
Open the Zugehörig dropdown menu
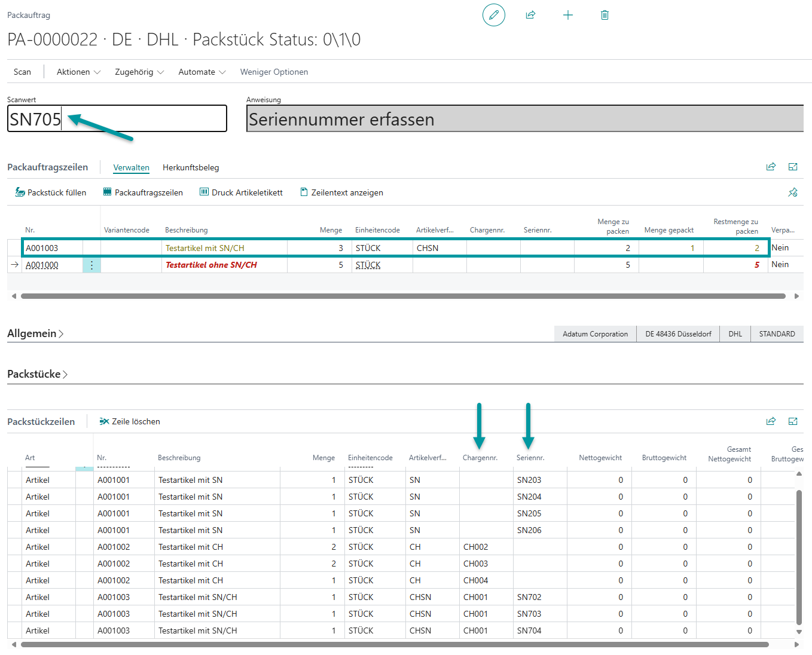[x=139, y=72]
